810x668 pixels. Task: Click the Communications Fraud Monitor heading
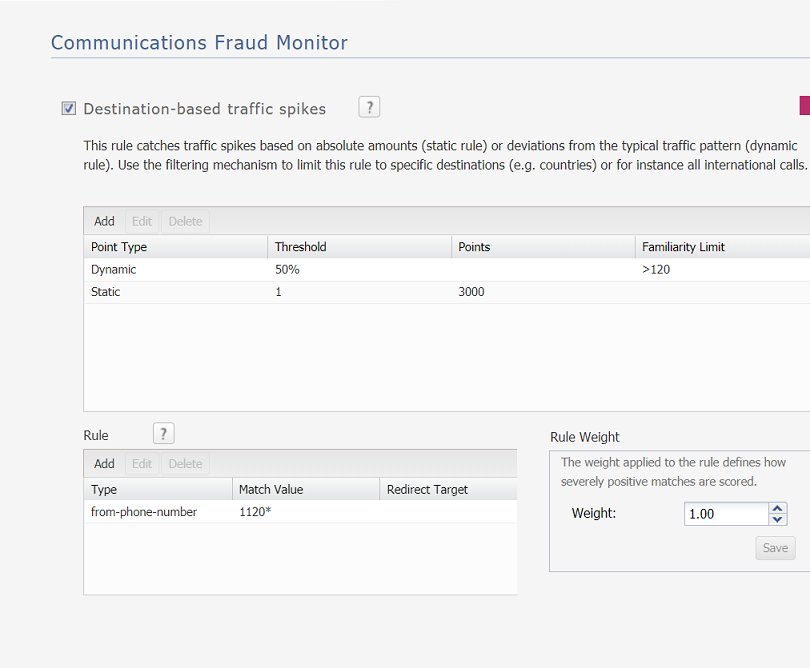tap(198, 43)
